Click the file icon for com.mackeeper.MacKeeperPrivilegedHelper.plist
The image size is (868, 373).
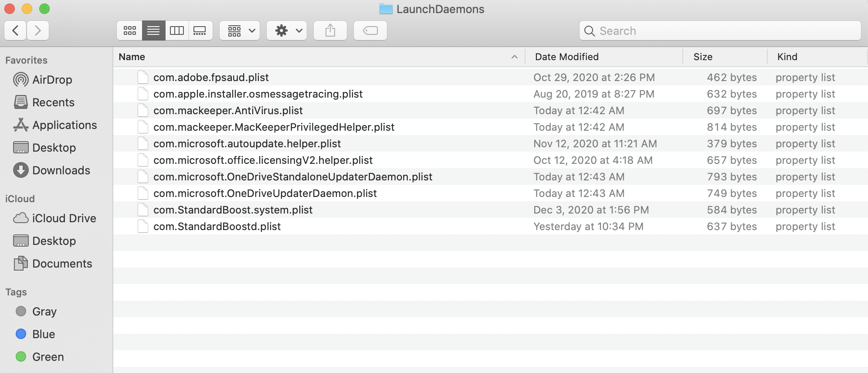click(143, 127)
